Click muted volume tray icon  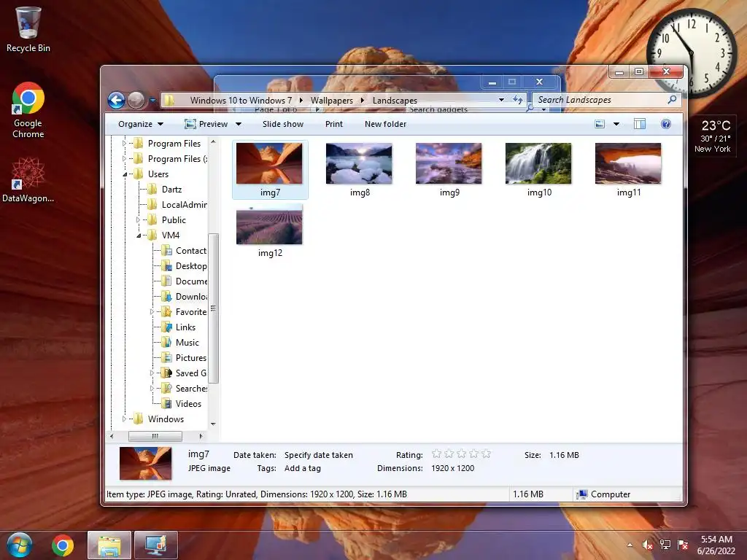click(x=647, y=545)
